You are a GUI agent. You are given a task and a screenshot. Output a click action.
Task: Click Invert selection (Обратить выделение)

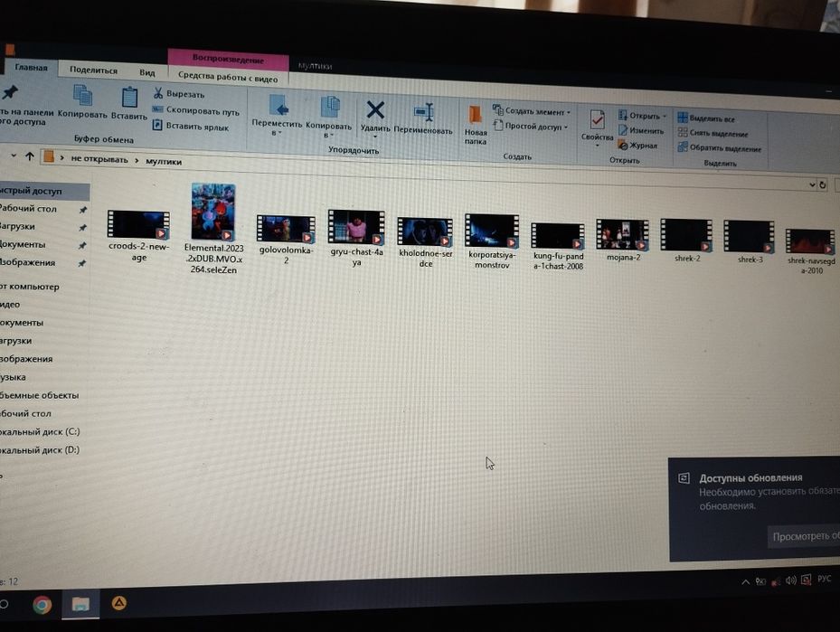tap(720, 148)
